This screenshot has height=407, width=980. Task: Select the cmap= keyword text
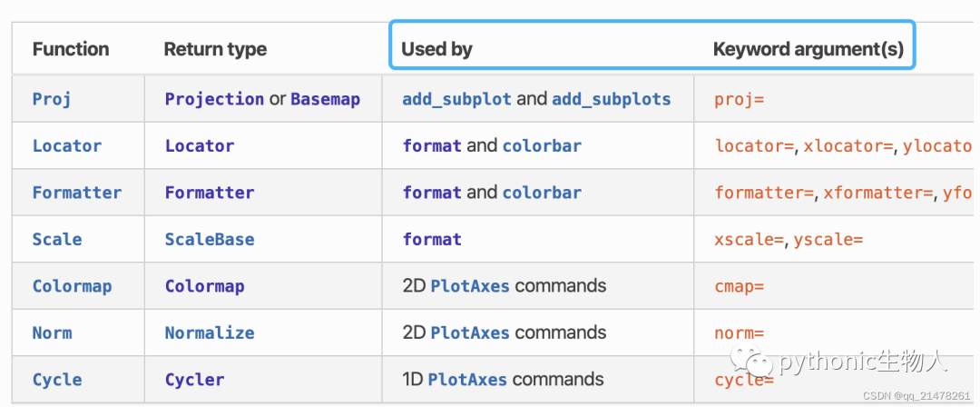pyautogui.click(x=740, y=286)
